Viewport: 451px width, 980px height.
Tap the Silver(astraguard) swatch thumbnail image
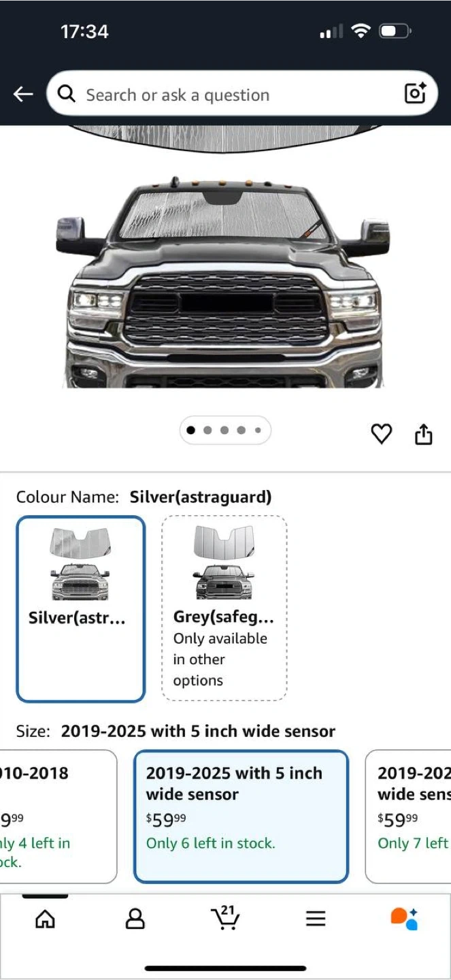pyautogui.click(x=80, y=564)
